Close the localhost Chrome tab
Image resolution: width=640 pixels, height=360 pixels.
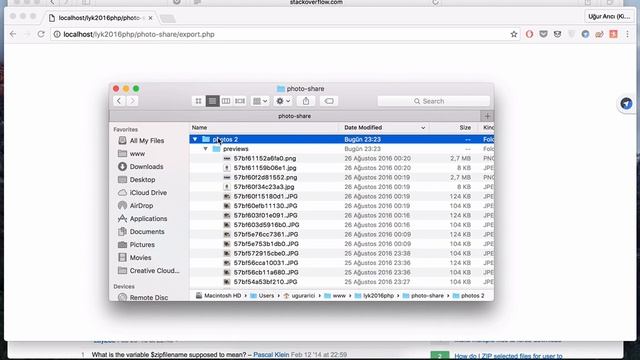tap(150, 18)
